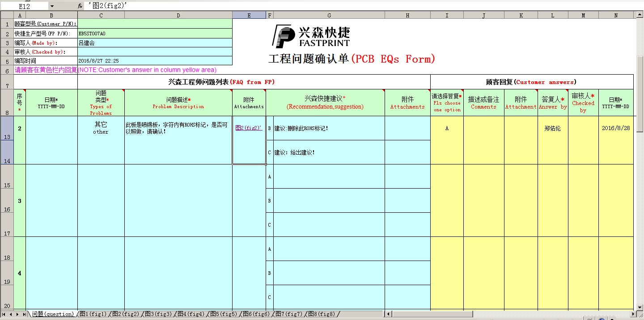Screen dimensions: 644x320
Task: Click the cell containing 吕建会
Action: [x=155, y=43]
